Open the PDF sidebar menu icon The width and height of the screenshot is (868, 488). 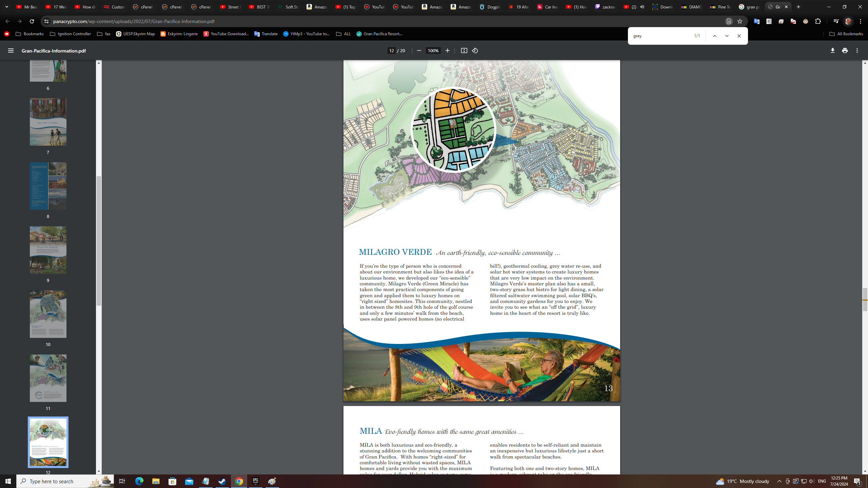tap(11, 50)
